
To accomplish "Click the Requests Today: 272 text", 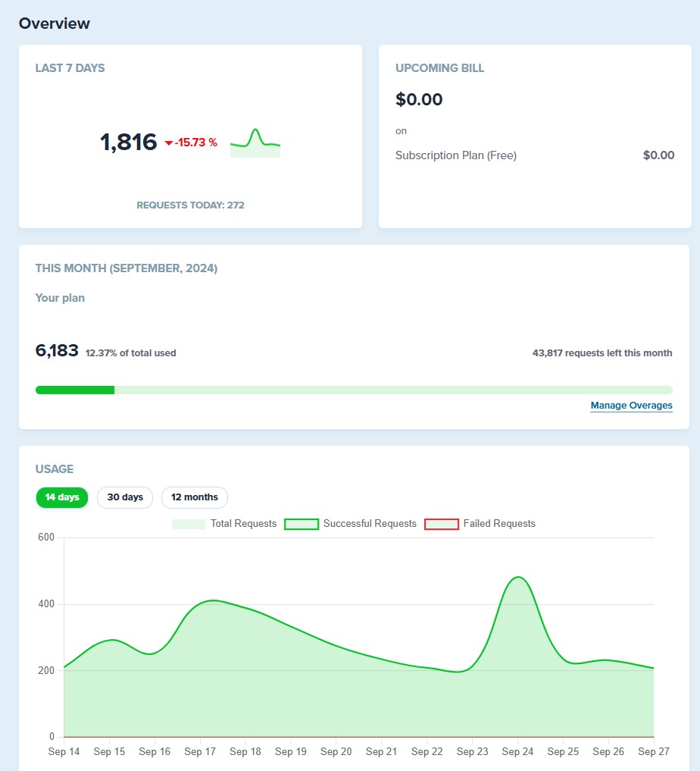I will click(190, 205).
